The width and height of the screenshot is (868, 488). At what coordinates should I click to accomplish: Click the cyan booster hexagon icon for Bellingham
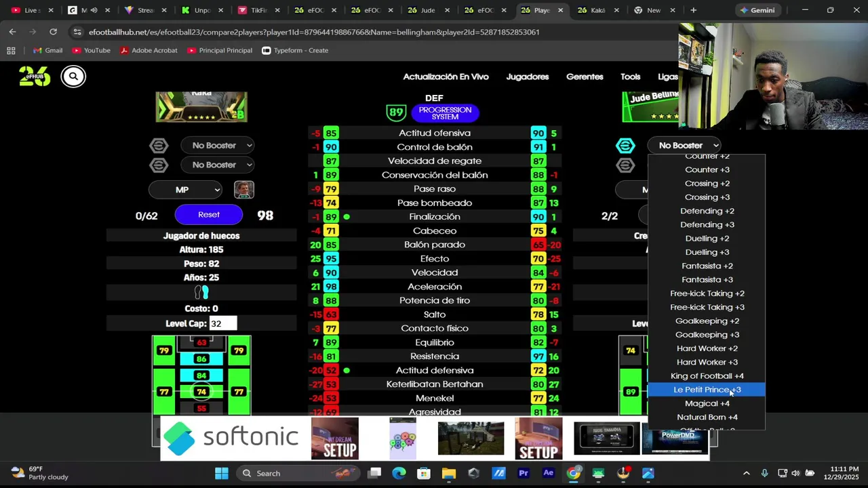pos(625,146)
